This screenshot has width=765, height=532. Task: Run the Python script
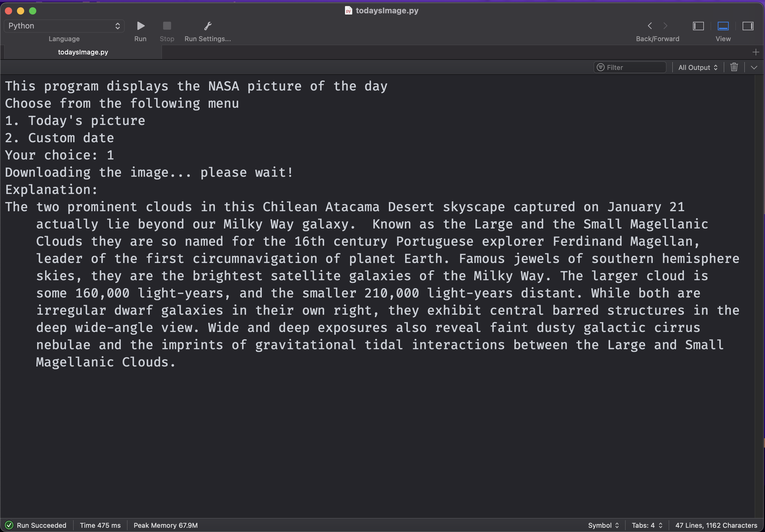coord(141,26)
